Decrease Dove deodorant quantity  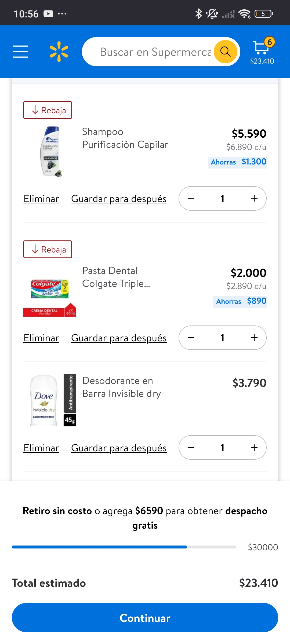click(191, 448)
